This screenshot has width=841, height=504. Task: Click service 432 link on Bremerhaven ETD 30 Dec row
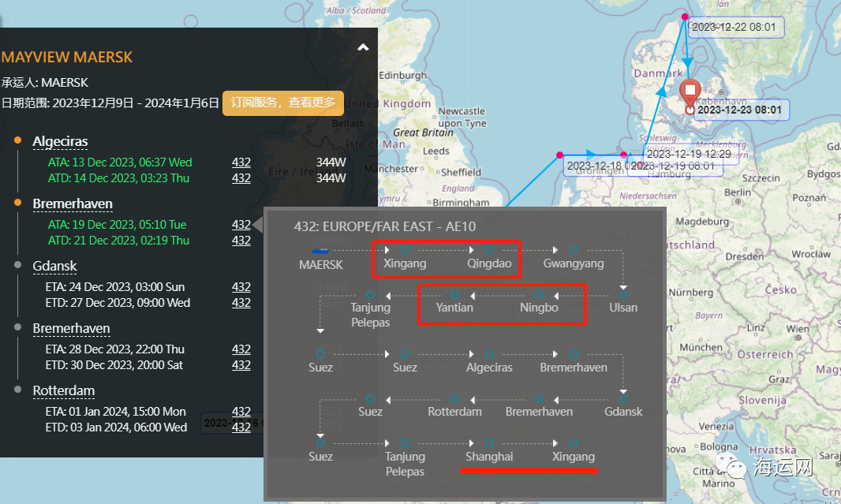coord(241,364)
